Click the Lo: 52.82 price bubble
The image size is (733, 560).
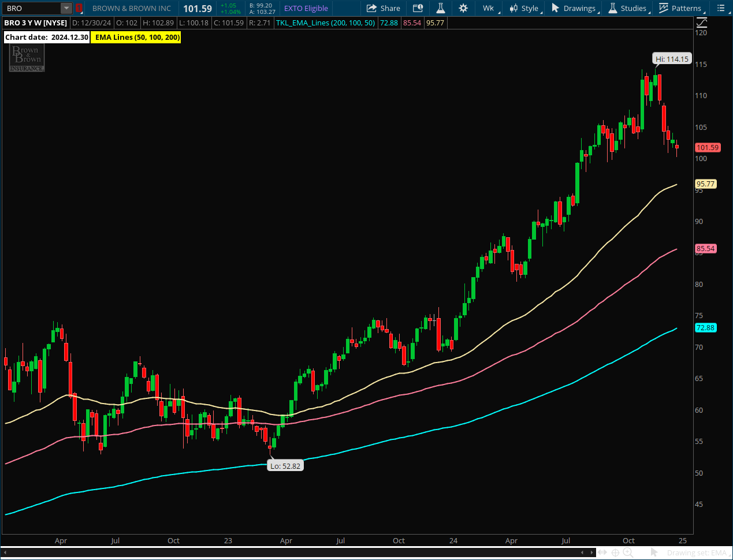(285, 466)
